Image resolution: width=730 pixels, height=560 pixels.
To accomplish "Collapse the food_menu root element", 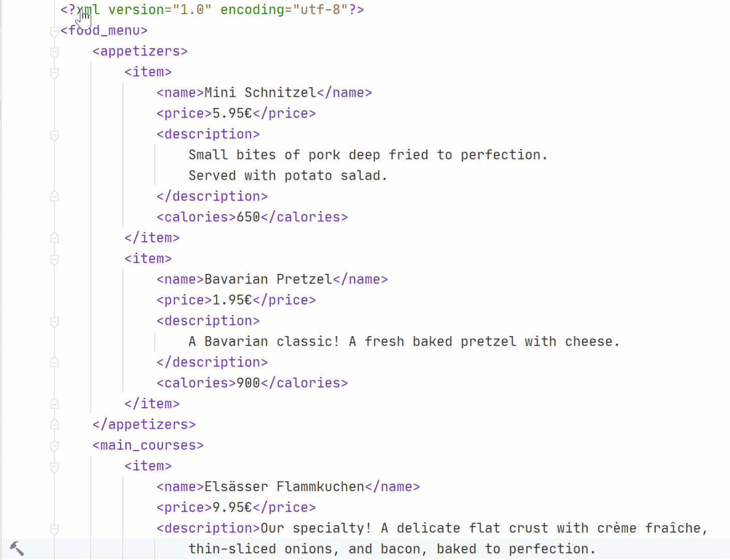I will tap(54, 32).
